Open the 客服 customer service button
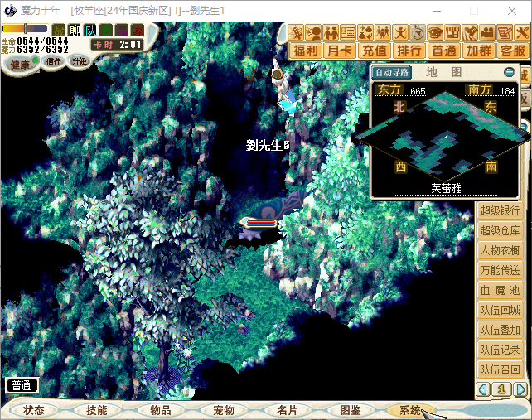The width and height of the screenshot is (532, 420). [x=513, y=51]
